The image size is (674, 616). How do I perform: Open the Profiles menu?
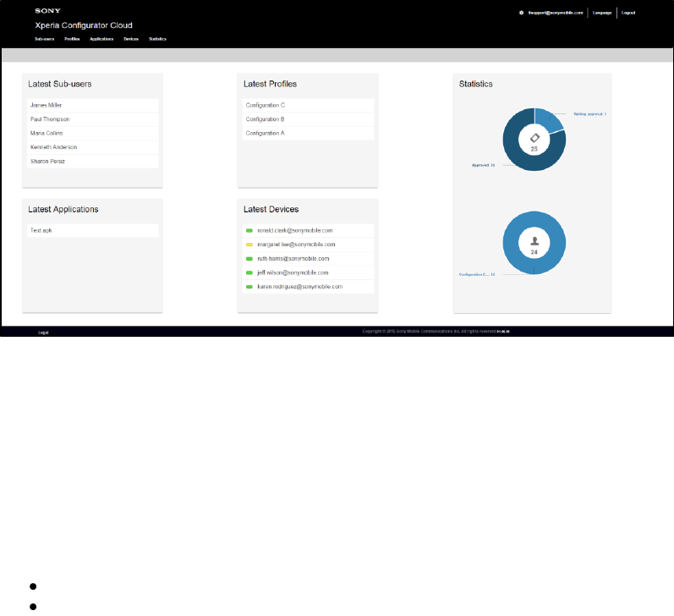click(72, 39)
